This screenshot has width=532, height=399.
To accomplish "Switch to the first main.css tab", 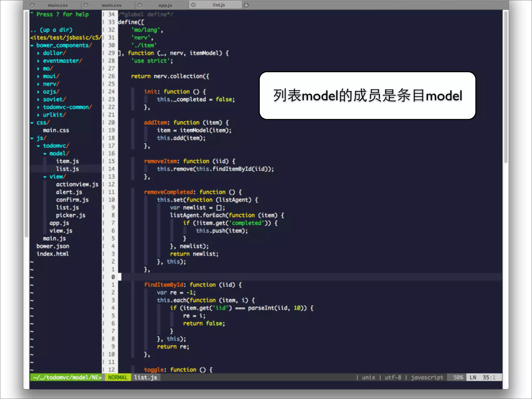I will pyautogui.click(x=58, y=5).
